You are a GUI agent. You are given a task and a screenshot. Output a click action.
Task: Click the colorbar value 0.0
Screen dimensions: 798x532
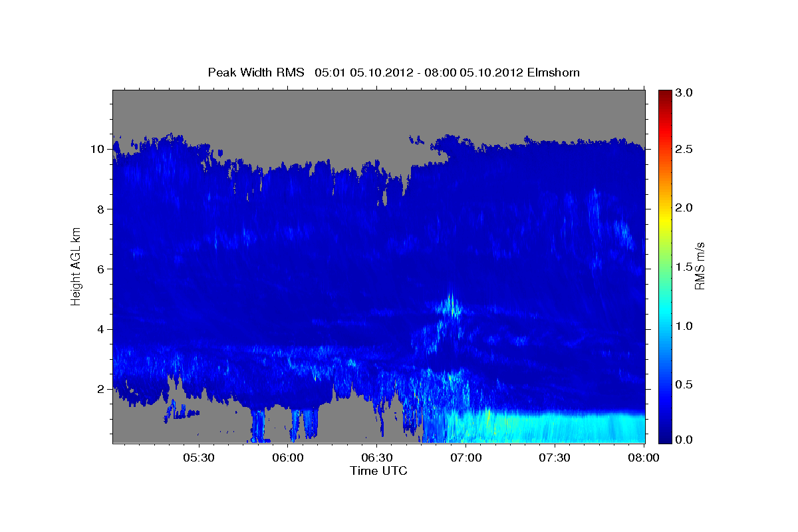point(685,440)
